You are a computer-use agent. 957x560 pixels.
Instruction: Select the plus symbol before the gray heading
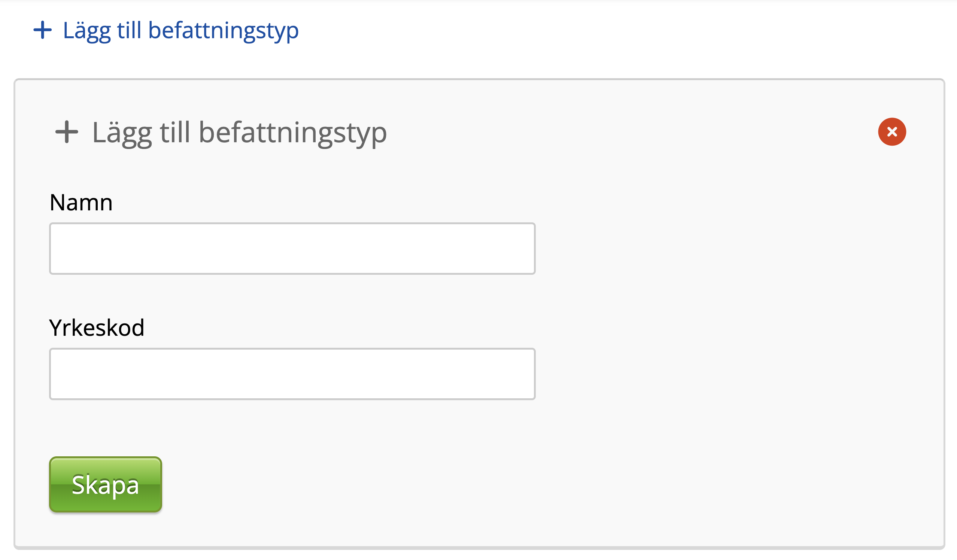(67, 132)
